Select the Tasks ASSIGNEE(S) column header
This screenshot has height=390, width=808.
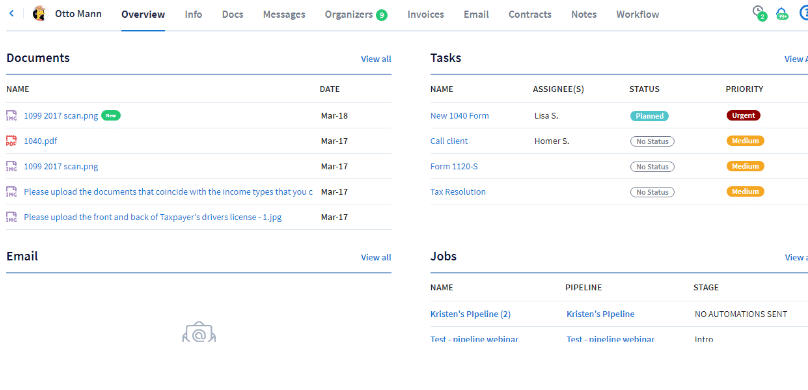click(x=558, y=89)
